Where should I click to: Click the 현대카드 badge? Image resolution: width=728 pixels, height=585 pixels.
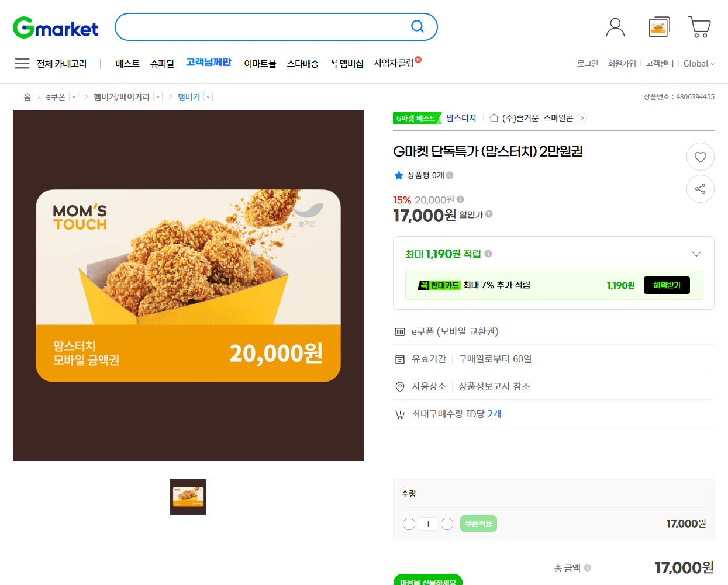(439, 285)
